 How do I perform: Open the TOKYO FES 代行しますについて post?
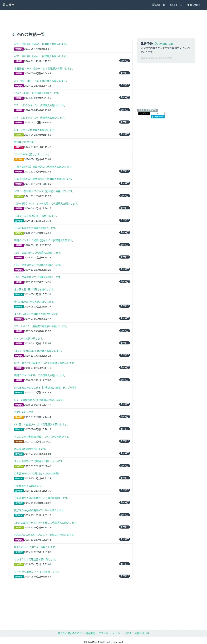point(31,155)
